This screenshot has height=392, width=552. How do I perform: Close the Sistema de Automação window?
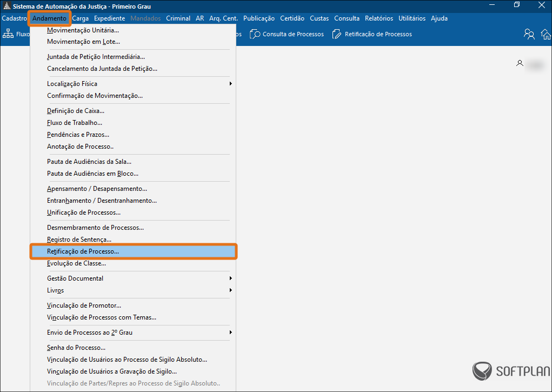[x=542, y=5]
